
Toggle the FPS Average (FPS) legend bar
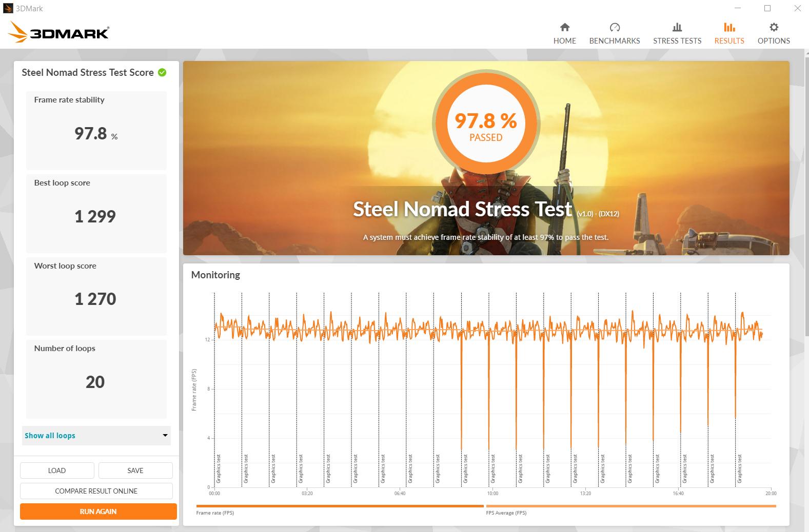tap(631, 506)
